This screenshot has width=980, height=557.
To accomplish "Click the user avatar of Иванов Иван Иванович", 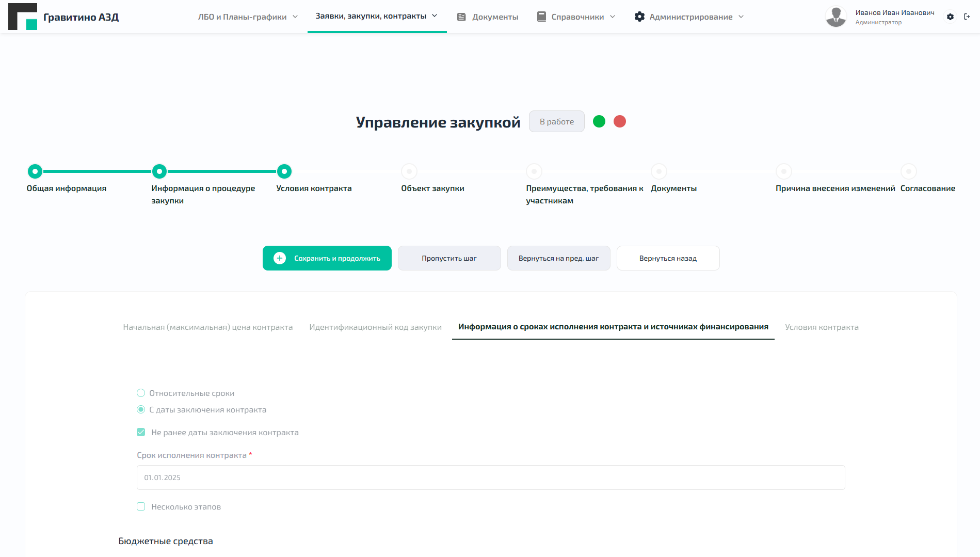I will pyautogui.click(x=836, y=16).
